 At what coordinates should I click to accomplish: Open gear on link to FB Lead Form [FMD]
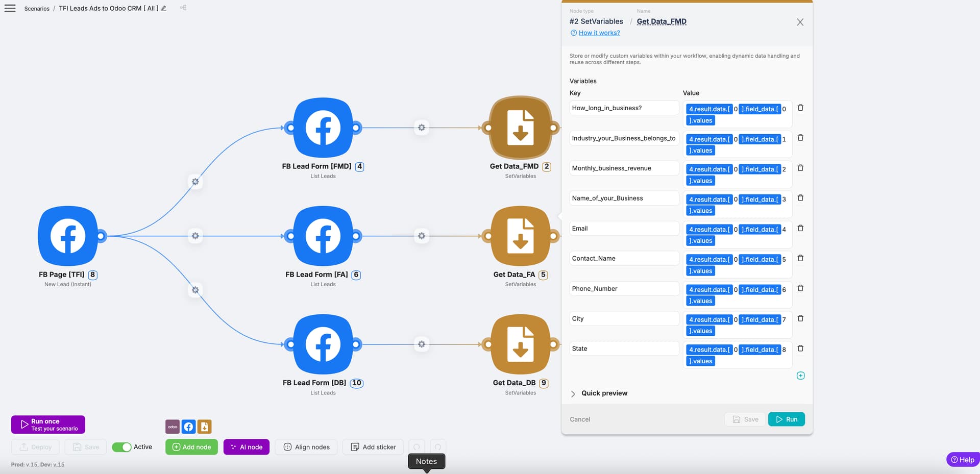tap(195, 182)
